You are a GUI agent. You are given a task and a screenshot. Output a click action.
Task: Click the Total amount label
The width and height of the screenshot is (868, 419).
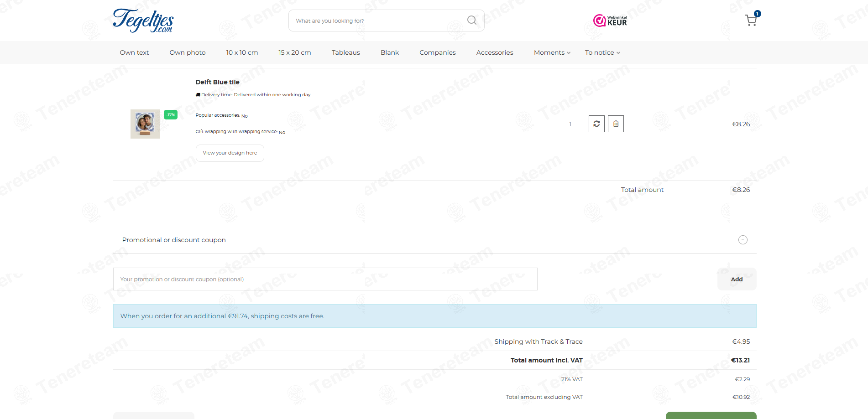click(x=642, y=190)
